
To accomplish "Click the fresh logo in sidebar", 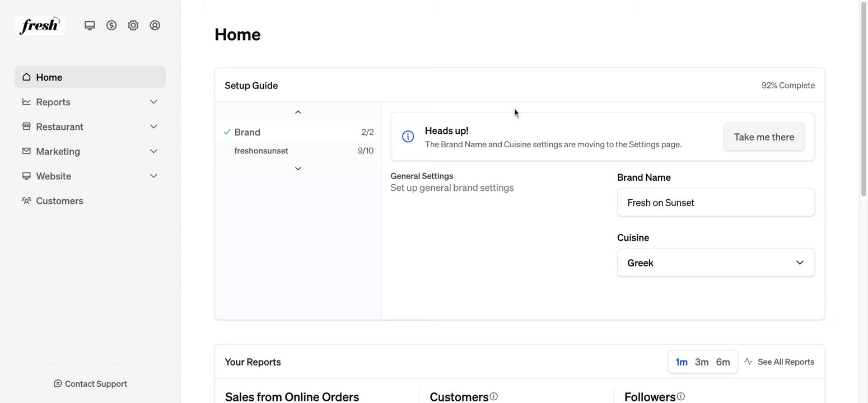I will (x=39, y=26).
